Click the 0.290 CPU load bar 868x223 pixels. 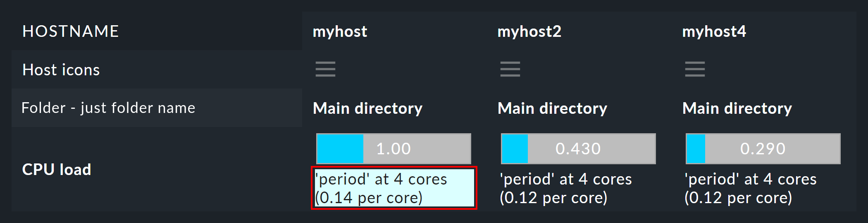point(763,149)
